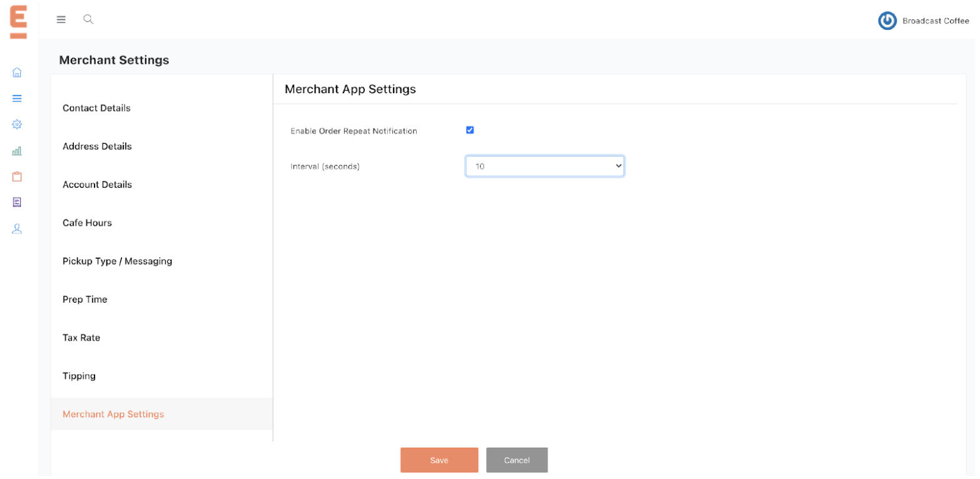Select the menu list icon in the sidebar
Viewport: 980px width, 479px height.
tap(16, 98)
